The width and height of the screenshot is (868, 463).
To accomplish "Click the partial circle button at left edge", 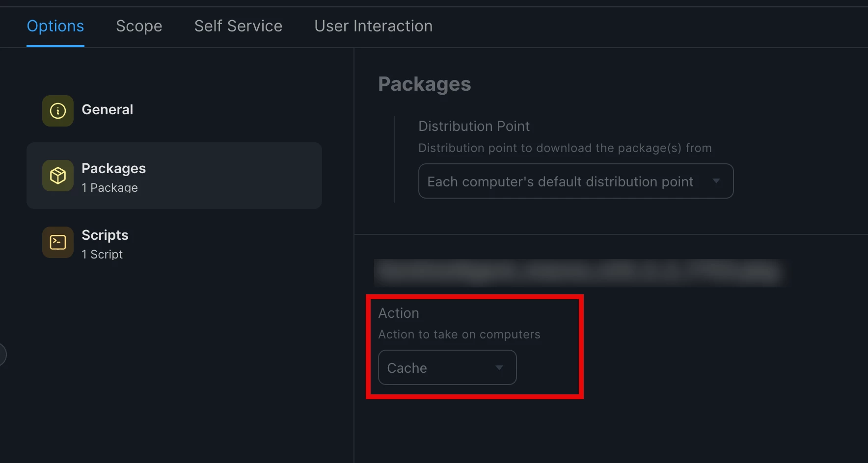I will click(x=2, y=355).
